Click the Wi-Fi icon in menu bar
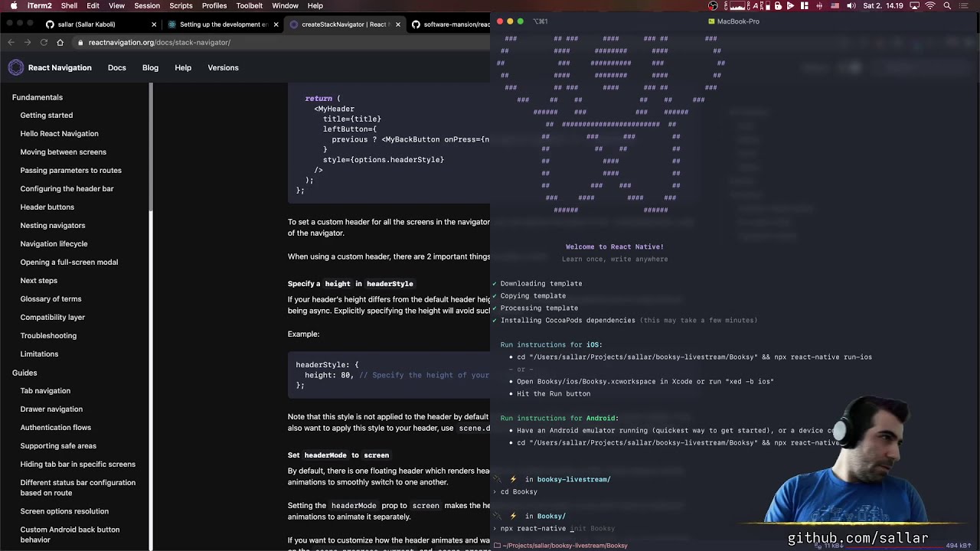This screenshot has width=980, height=551. click(930, 5)
